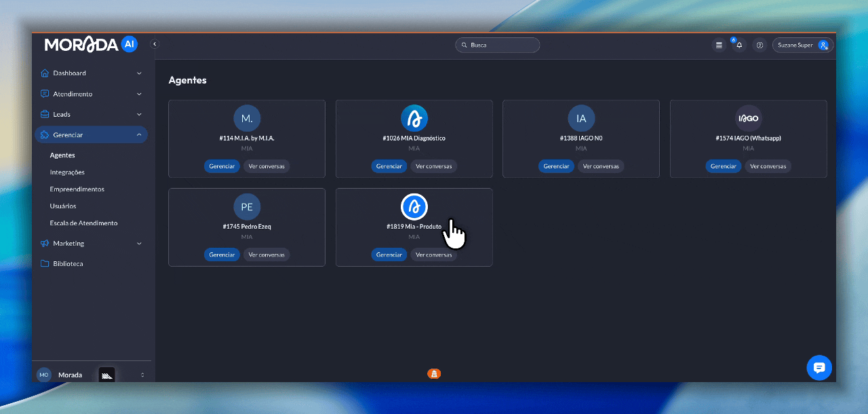Click the black Morada company logo thumbnail
This screenshot has height=414, width=868.
pos(107,375)
